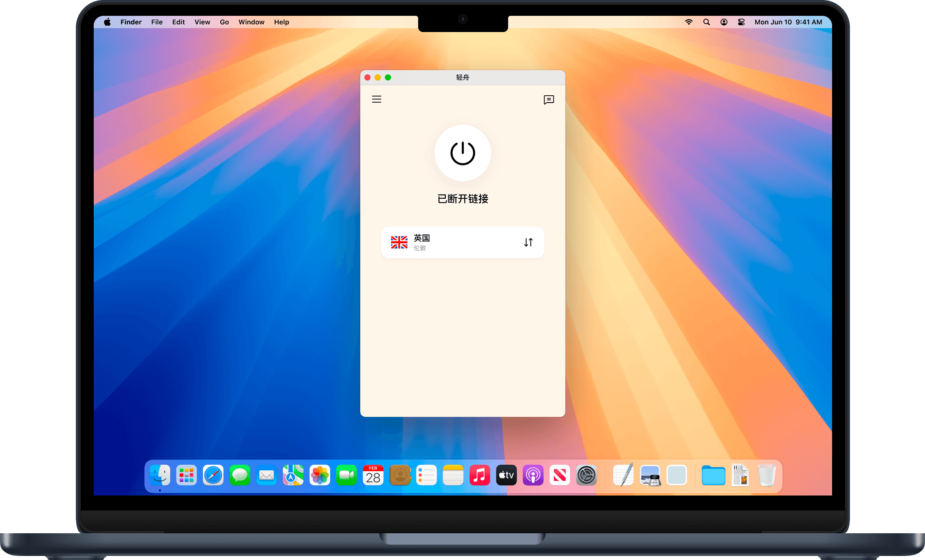Open System Settings from the dock

coord(586,475)
